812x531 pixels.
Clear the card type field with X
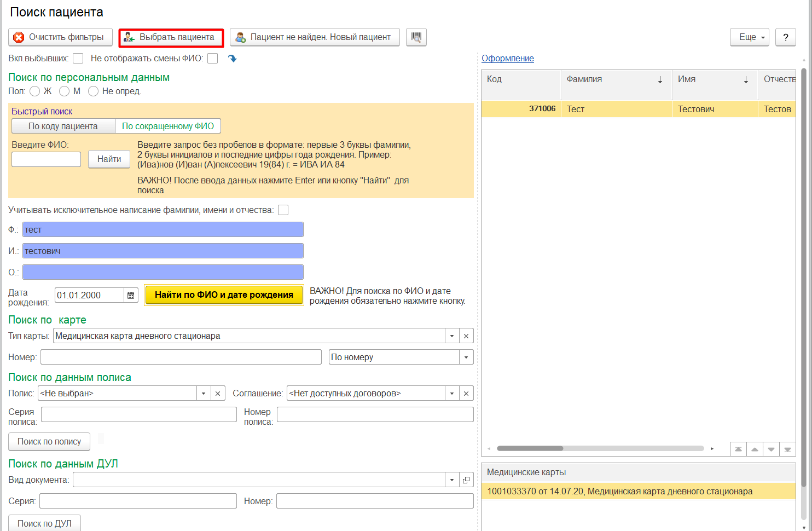(x=466, y=336)
